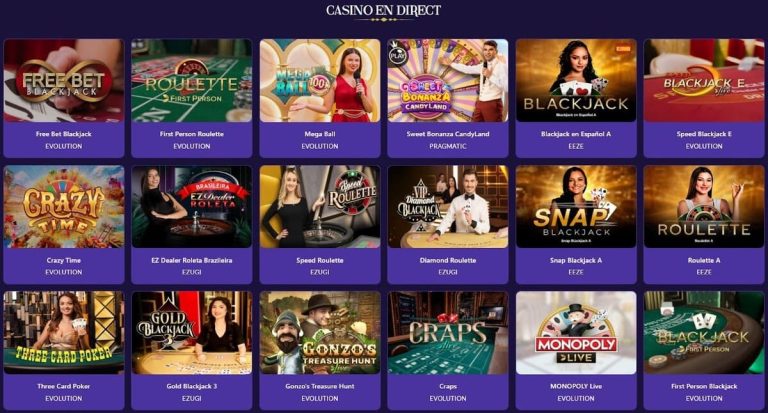Click the First Person Blackjack title text

tap(704, 386)
